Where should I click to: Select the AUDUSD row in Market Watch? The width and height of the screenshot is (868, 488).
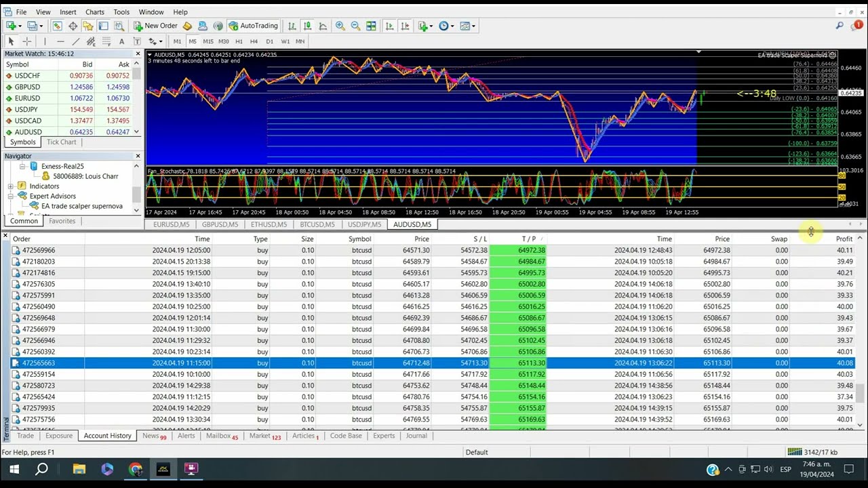(68, 132)
